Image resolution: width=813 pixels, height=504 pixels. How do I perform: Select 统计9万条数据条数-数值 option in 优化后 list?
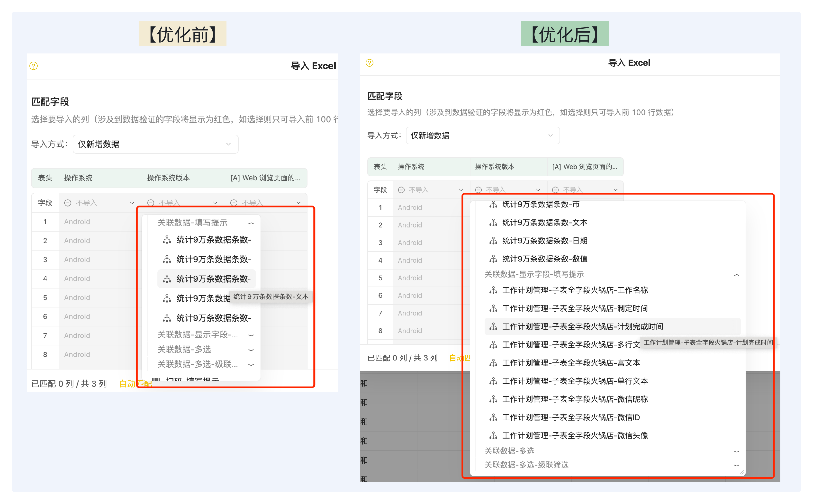click(x=612, y=259)
